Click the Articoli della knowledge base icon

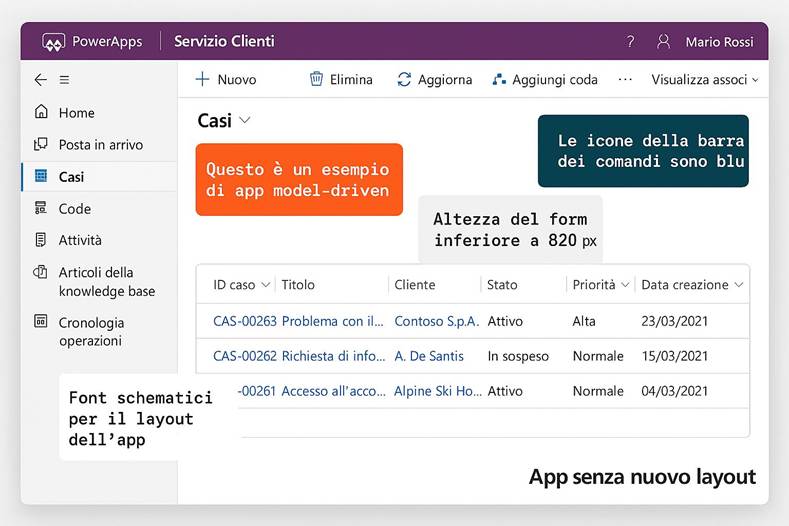40,272
